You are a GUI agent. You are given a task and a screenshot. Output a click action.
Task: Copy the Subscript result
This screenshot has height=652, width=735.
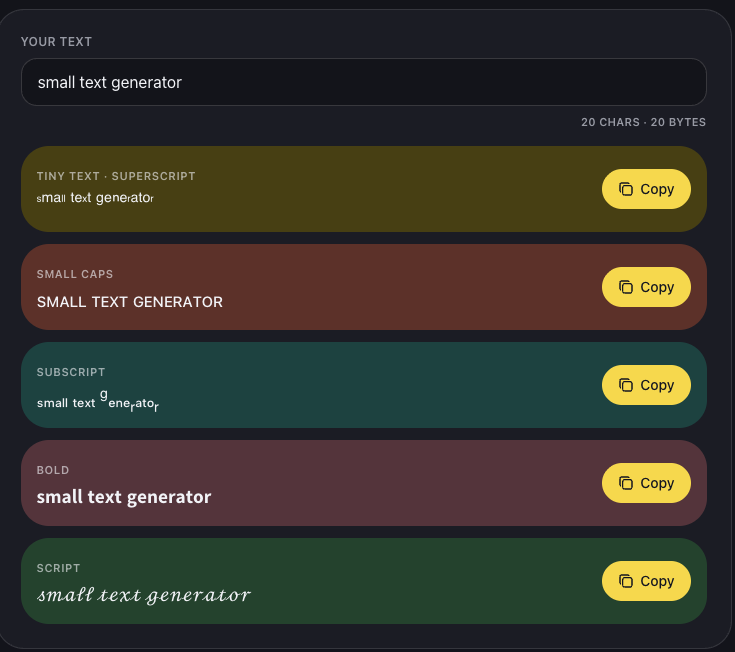point(646,385)
